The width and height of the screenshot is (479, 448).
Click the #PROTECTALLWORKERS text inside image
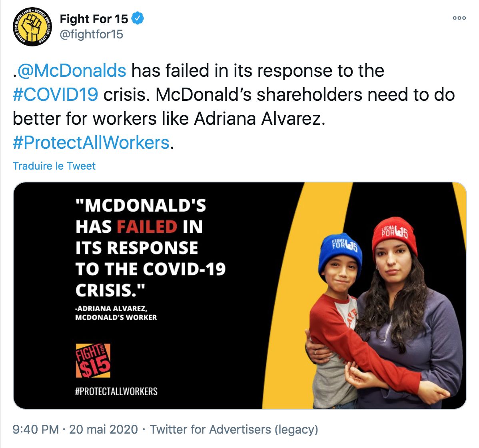pyautogui.click(x=116, y=392)
